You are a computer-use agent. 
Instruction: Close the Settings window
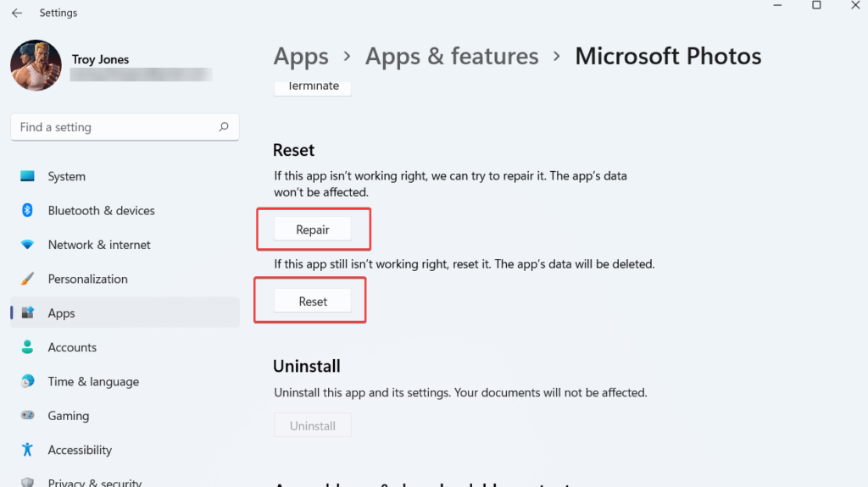click(855, 6)
